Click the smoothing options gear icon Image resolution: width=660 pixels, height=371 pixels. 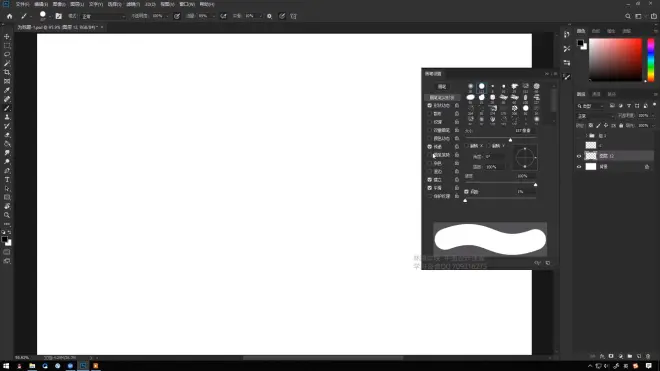269,16
